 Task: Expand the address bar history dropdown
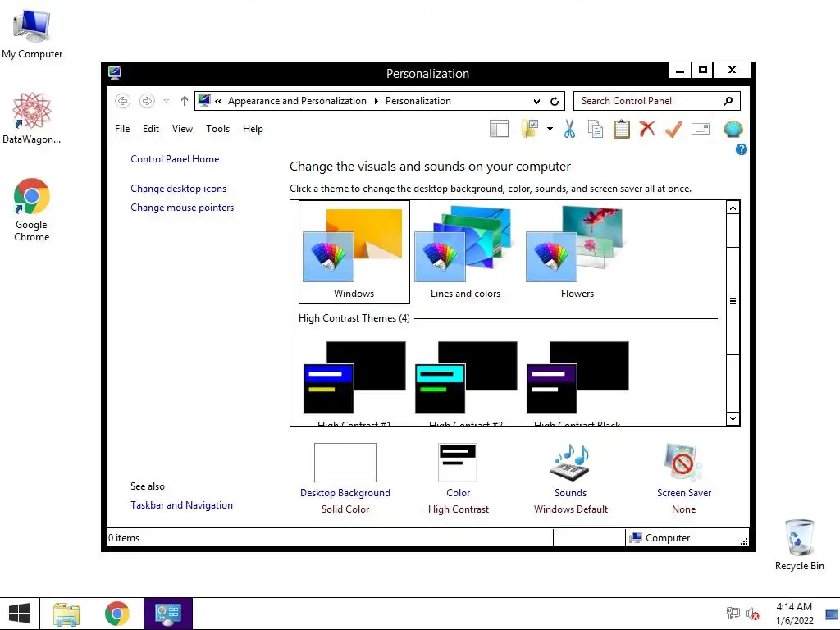[536, 101]
